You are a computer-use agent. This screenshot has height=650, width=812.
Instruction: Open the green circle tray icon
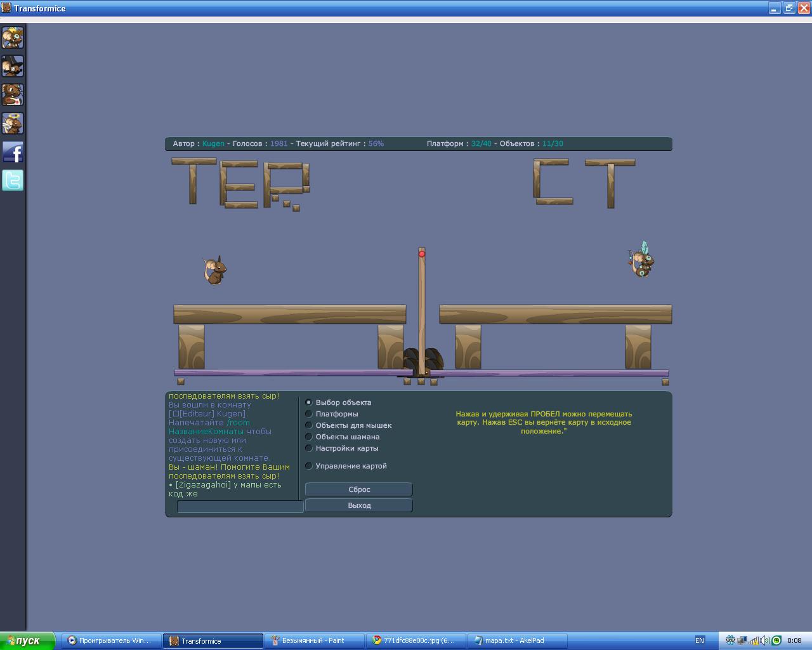[776, 640]
